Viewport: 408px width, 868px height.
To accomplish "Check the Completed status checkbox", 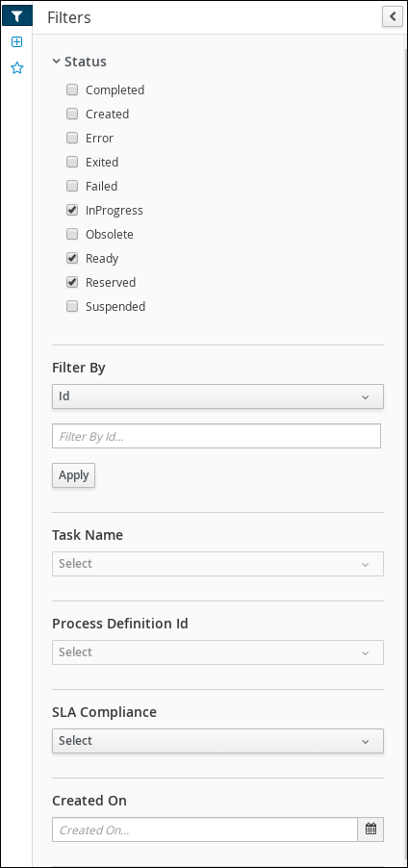I will coord(72,89).
